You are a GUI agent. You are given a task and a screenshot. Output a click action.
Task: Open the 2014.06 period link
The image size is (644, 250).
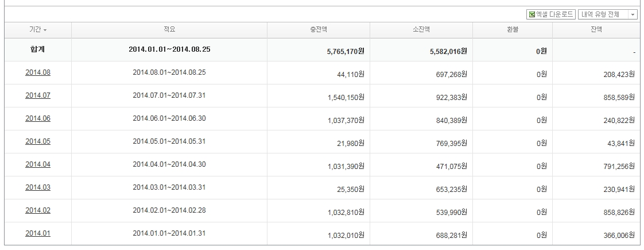[38, 118]
